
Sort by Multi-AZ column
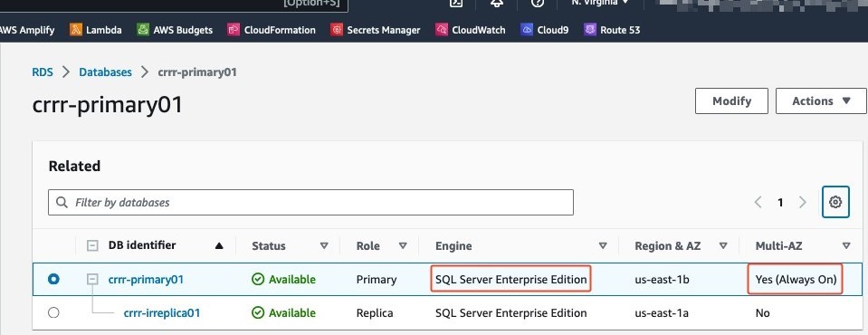point(846,246)
